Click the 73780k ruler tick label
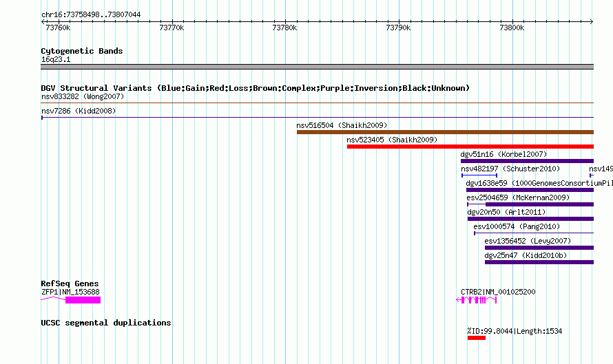 284,28
